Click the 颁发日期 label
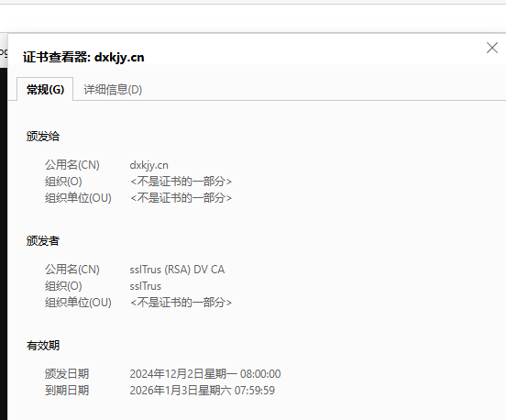 pos(67,374)
